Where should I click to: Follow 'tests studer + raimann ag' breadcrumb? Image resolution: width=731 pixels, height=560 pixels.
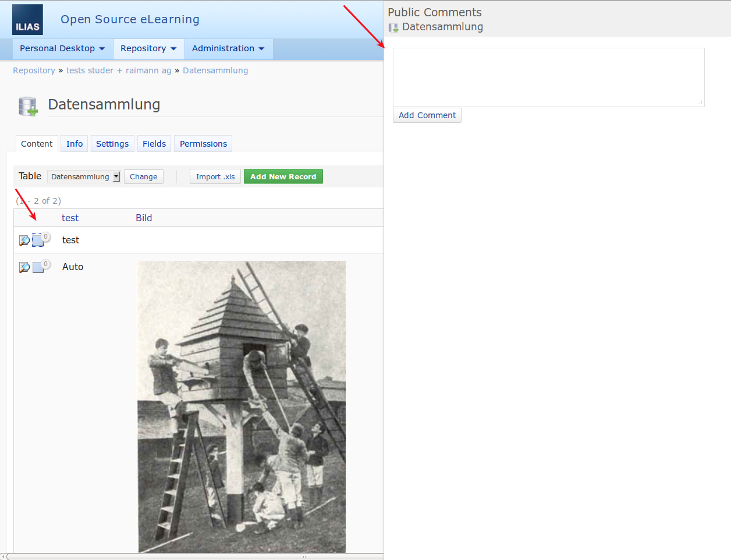(x=119, y=70)
